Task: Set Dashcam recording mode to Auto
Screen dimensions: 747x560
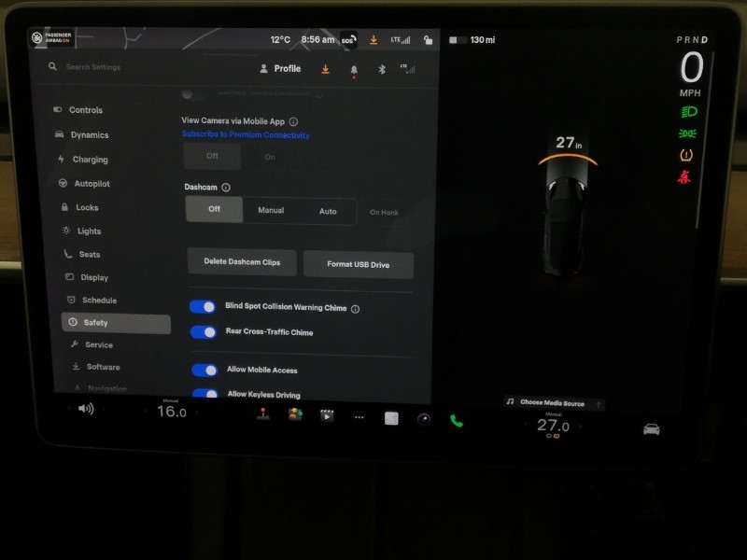Action: (x=328, y=211)
